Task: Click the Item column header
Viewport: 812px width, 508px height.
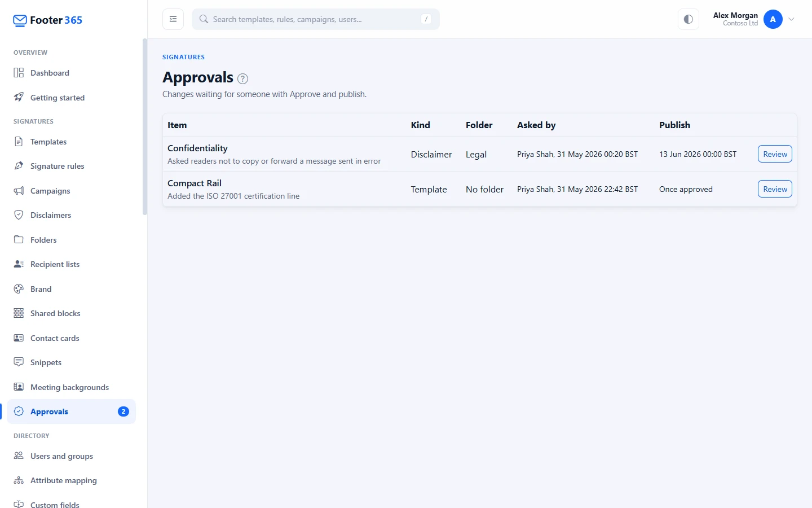Action: click(177, 125)
